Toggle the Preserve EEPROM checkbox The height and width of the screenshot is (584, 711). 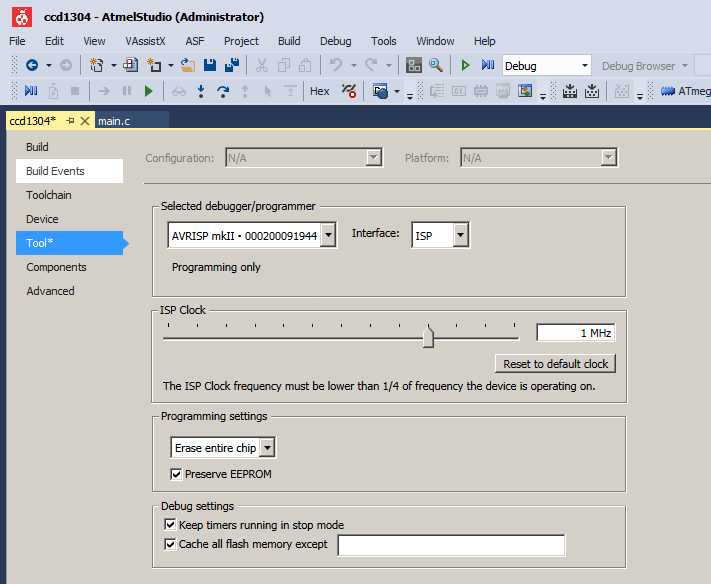coord(176,474)
